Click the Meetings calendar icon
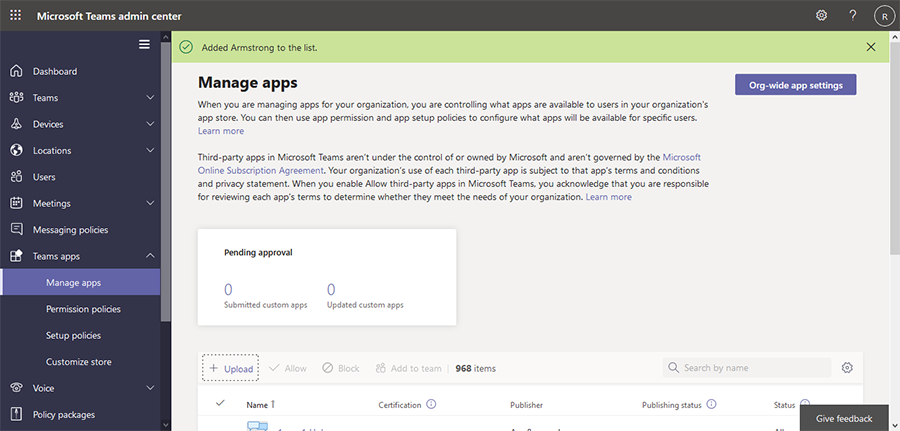 pyautogui.click(x=16, y=203)
